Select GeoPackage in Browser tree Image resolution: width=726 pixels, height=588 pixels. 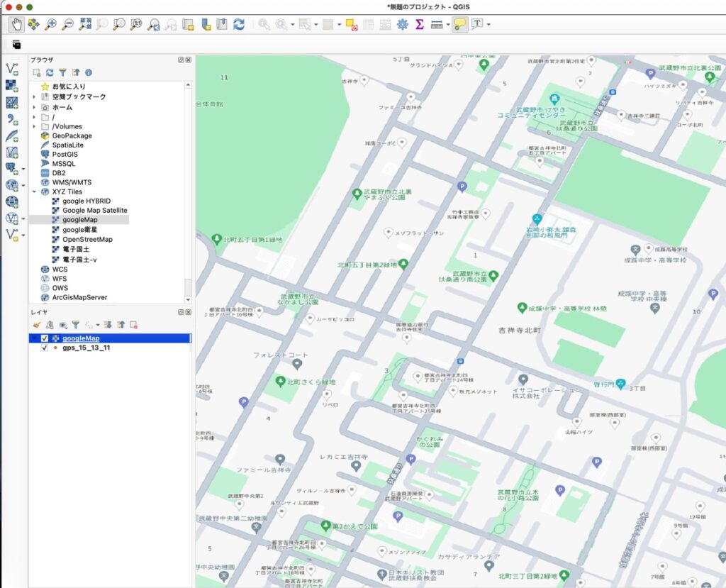click(x=72, y=135)
